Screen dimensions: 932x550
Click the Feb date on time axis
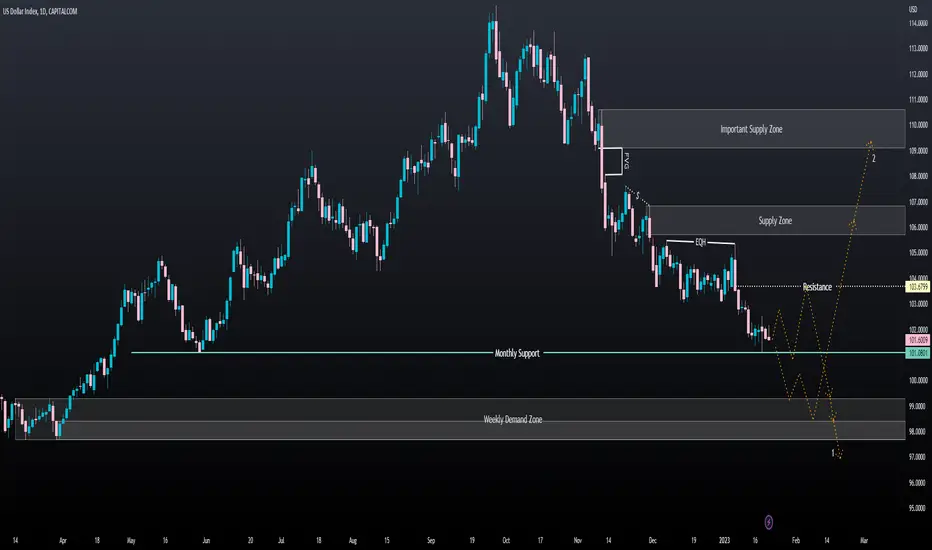(796, 540)
